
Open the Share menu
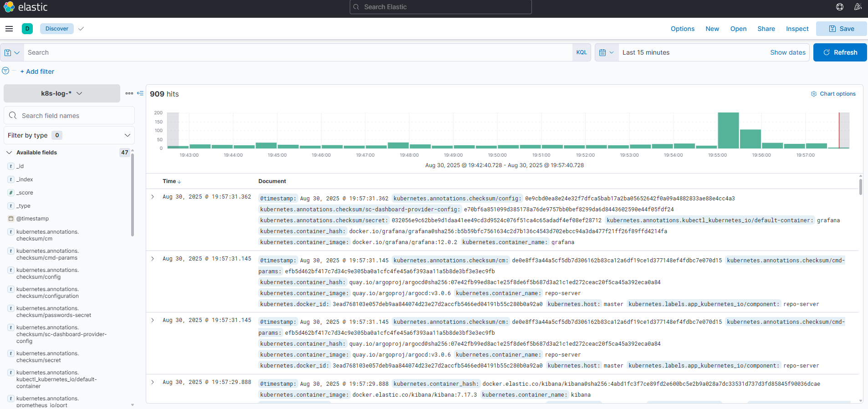click(x=766, y=29)
